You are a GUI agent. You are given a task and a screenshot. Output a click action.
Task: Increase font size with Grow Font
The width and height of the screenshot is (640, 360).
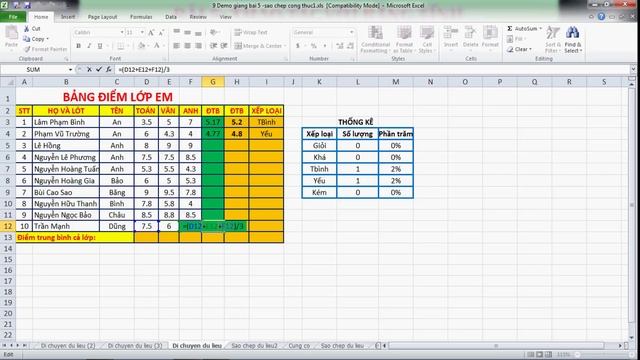(151, 32)
